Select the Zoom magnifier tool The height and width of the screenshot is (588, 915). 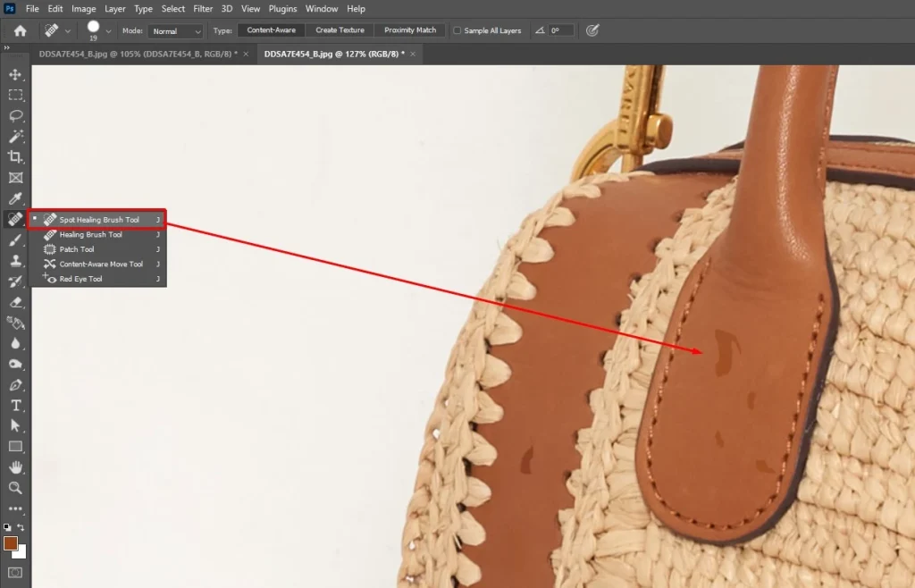(x=15, y=488)
